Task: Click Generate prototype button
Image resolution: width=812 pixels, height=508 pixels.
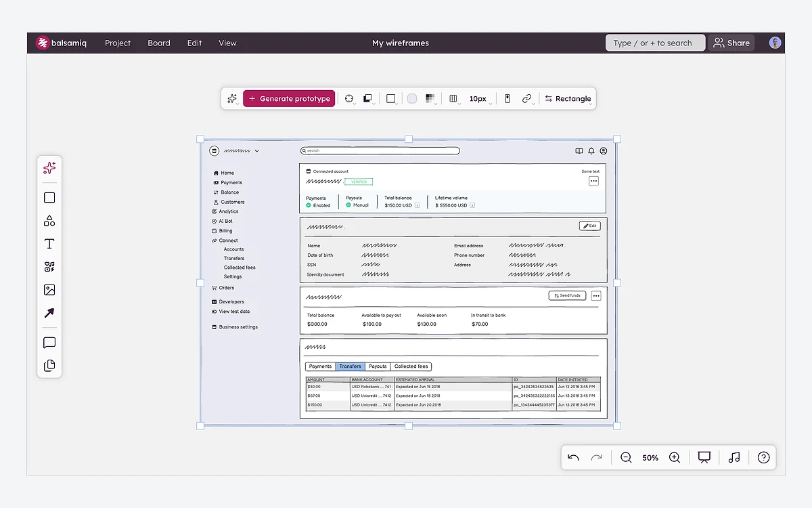Action: (x=289, y=98)
